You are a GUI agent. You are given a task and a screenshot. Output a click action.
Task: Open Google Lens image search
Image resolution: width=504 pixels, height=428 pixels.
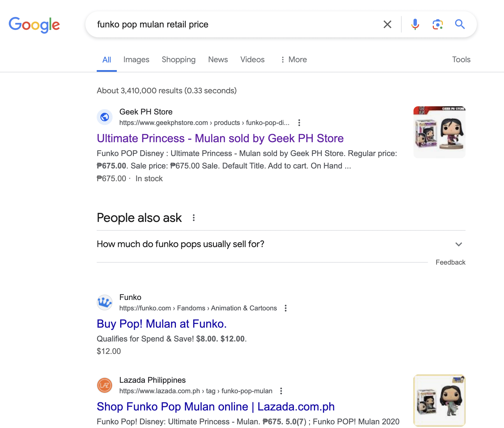pyautogui.click(x=438, y=25)
